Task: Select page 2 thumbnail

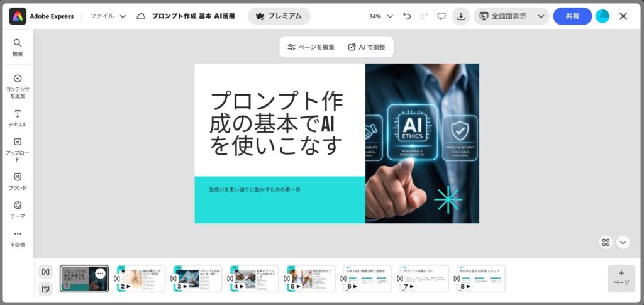Action: 142,279
